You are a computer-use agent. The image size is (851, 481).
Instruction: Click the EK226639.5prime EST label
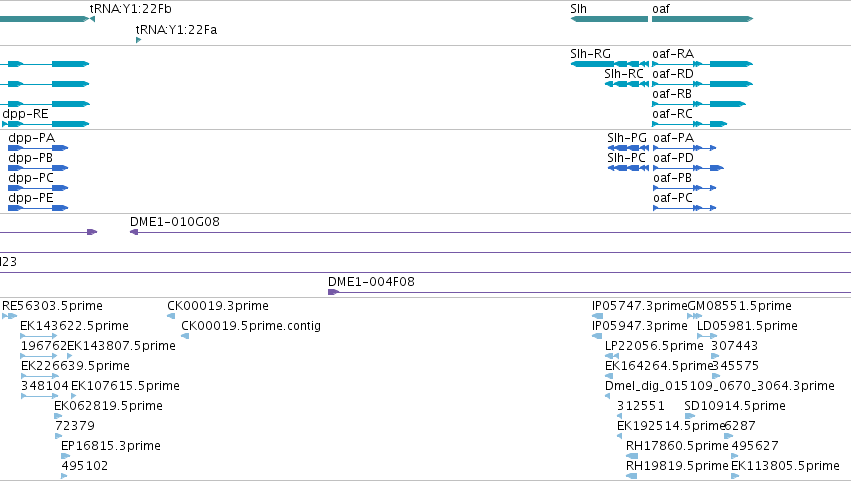coord(75,366)
